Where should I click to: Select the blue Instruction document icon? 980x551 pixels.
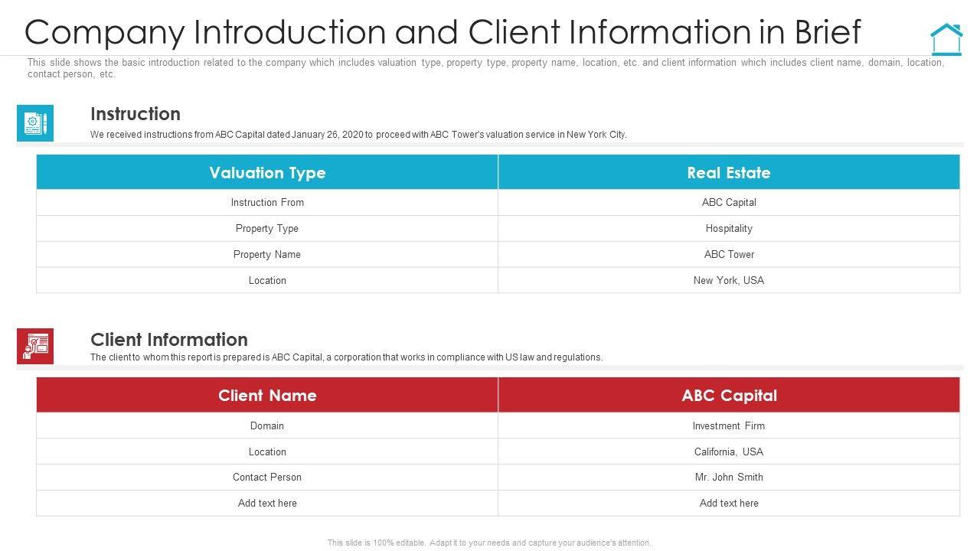point(35,123)
